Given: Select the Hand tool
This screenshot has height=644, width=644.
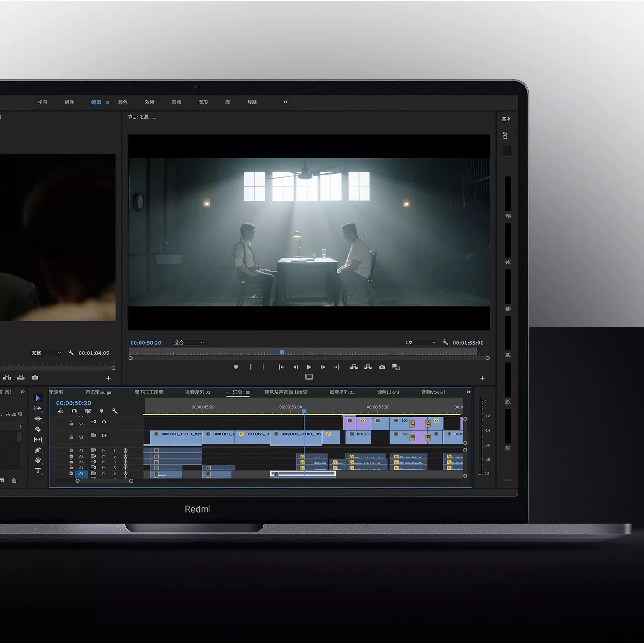Looking at the screenshot, I should pos(38,460).
